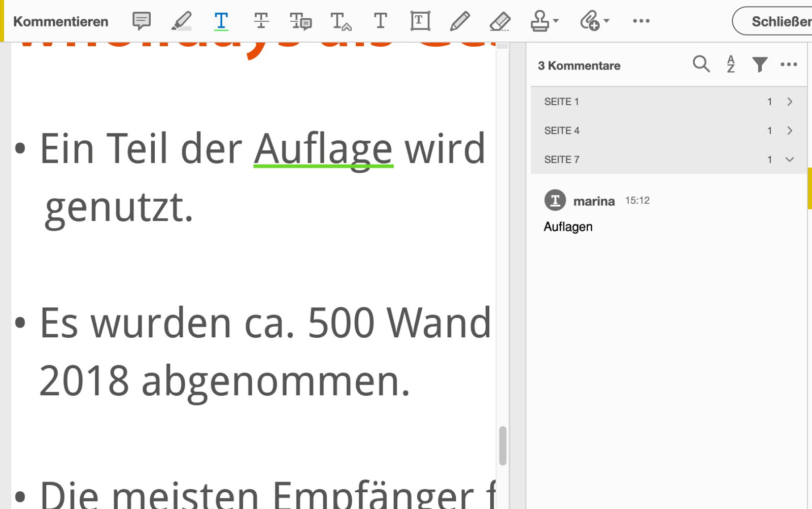Sort the comments list

[730, 65]
